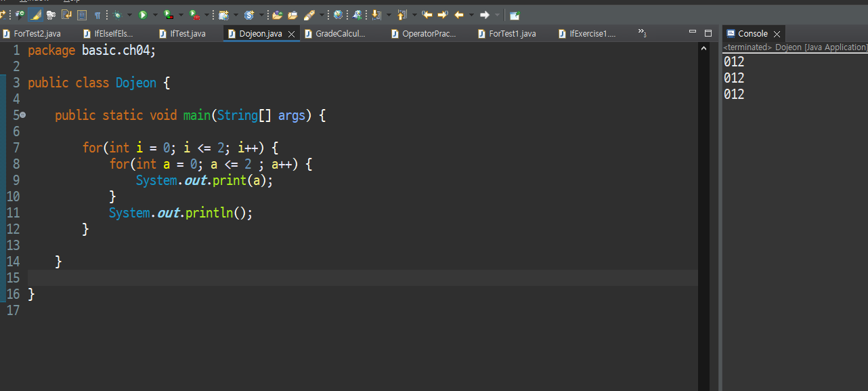Open the IfExercise1 tab
The width and height of the screenshot is (868, 391).
587,33
